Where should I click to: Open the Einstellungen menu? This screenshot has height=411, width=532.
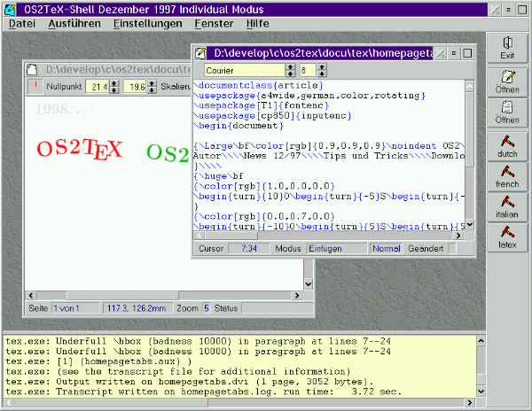147,24
